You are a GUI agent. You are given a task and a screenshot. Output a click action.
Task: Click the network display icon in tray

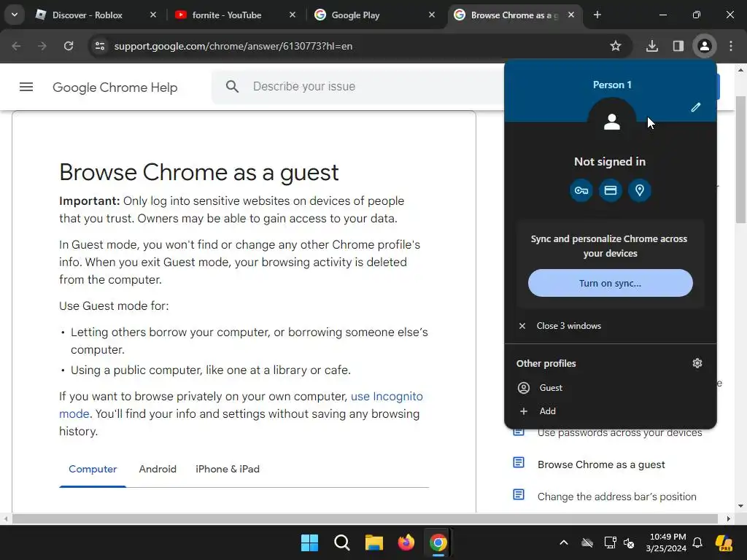coord(610,542)
